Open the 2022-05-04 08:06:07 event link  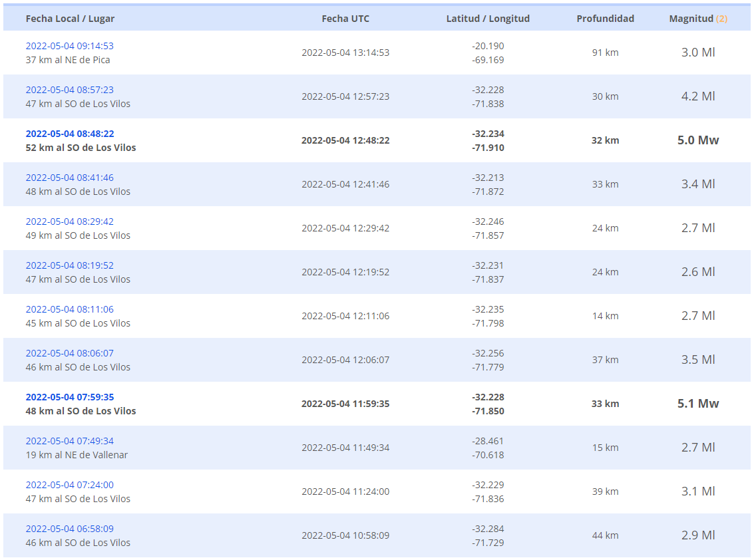pos(69,353)
